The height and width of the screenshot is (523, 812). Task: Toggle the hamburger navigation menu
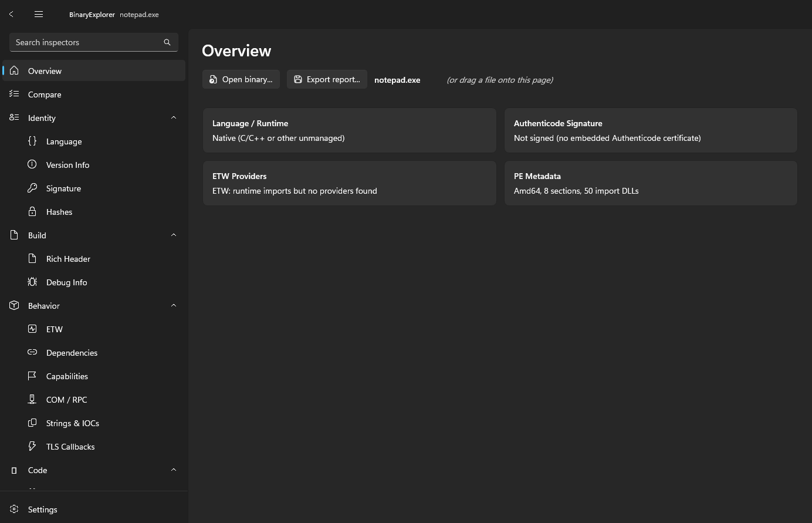coord(39,14)
